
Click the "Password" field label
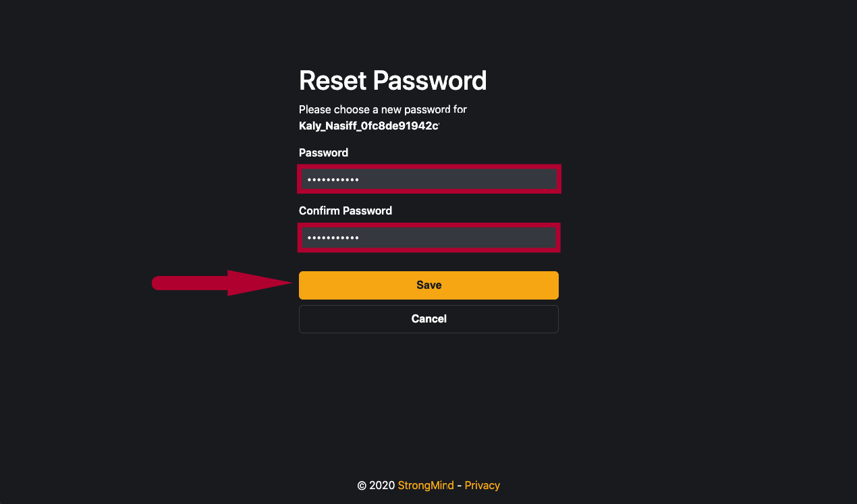[x=323, y=152]
